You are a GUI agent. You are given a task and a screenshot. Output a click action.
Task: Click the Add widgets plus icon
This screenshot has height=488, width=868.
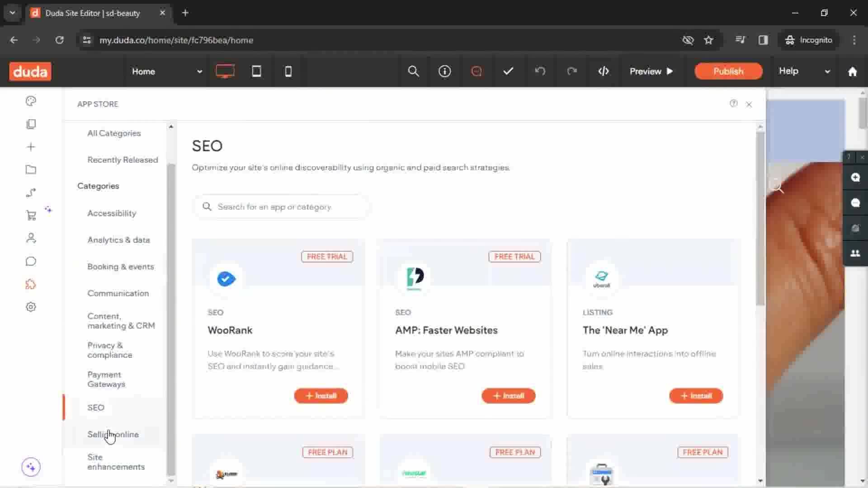31,147
